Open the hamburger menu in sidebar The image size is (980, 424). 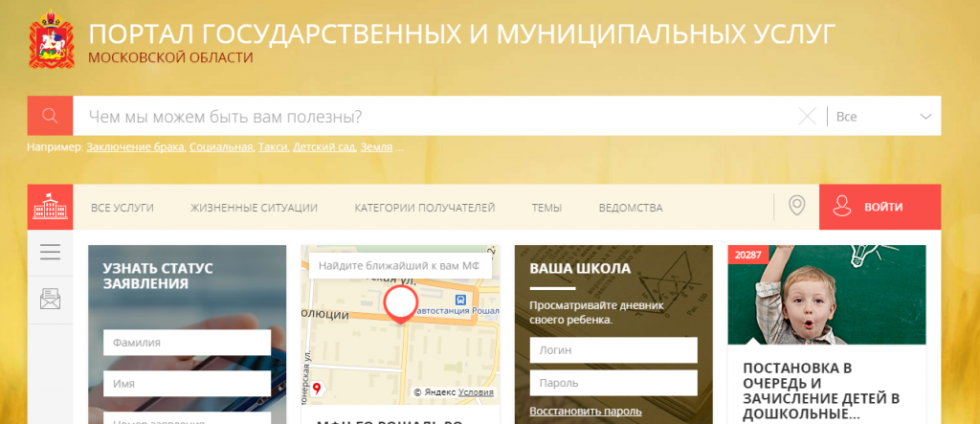[x=50, y=253]
